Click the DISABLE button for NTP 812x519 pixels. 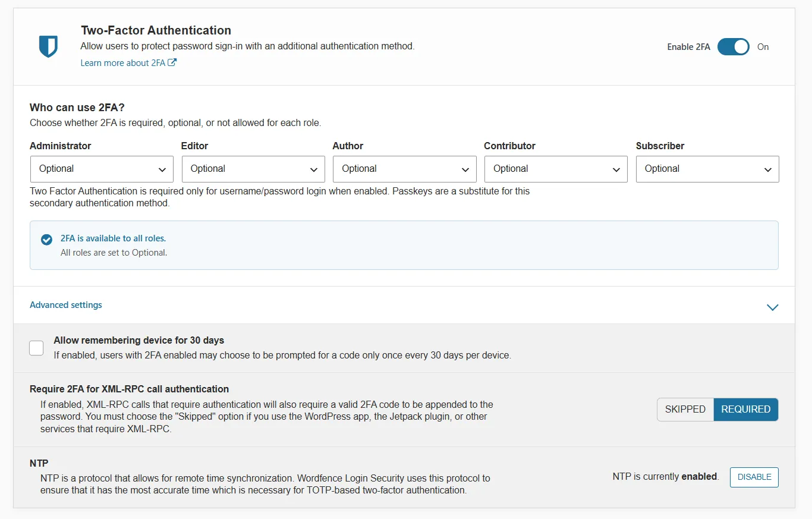[x=754, y=477]
